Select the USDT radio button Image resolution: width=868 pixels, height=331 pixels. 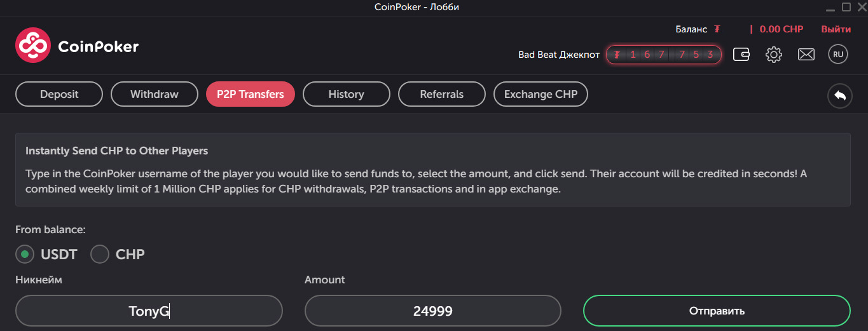25,255
